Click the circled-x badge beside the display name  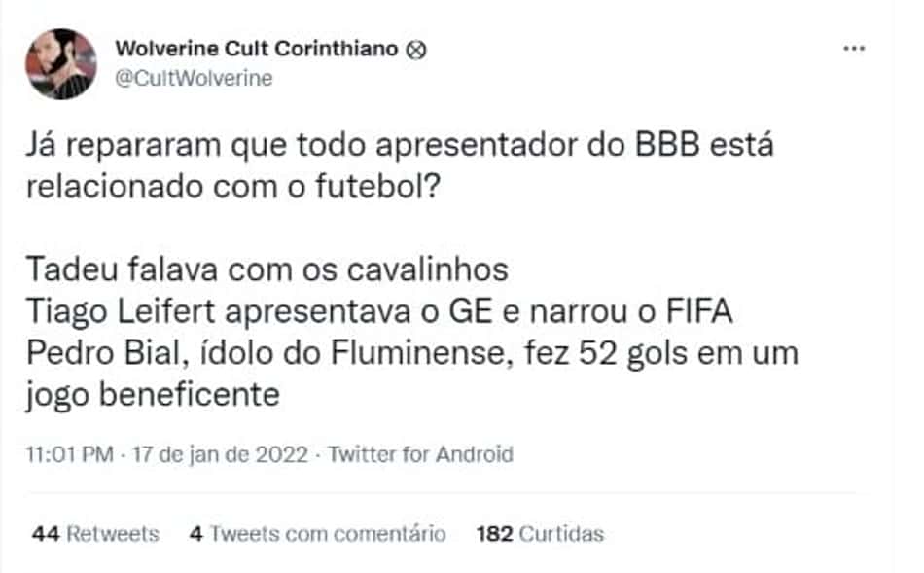click(x=416, y=50)
